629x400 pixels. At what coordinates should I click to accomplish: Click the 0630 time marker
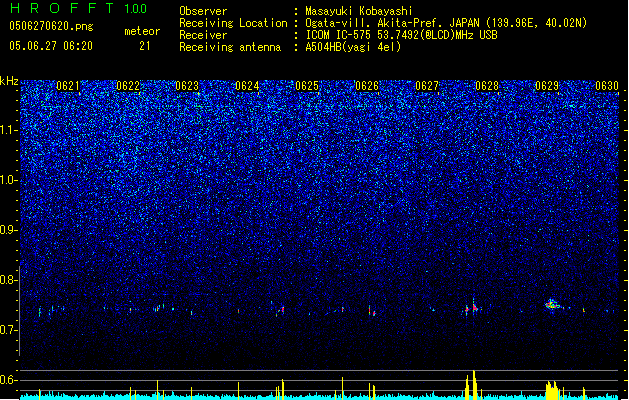[607, 86]
